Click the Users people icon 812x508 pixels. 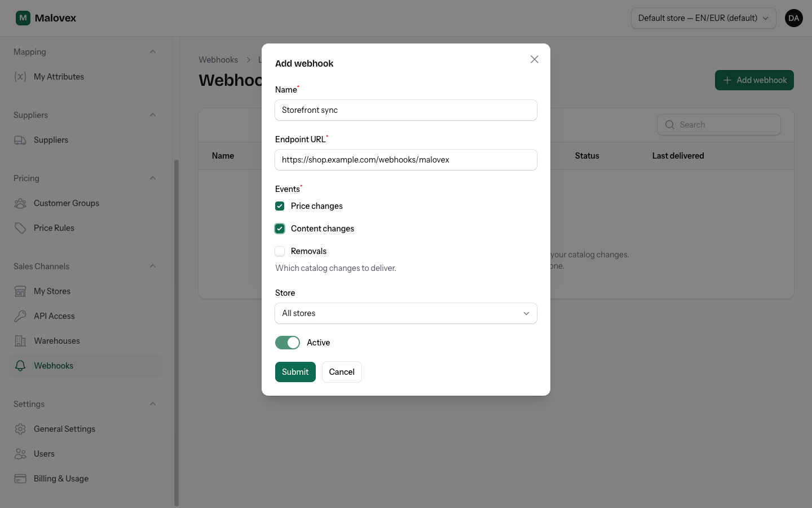[x=20, y=454]
